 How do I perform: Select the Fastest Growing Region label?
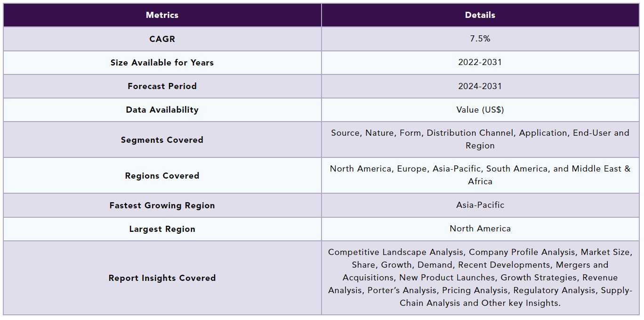point(162,205)
